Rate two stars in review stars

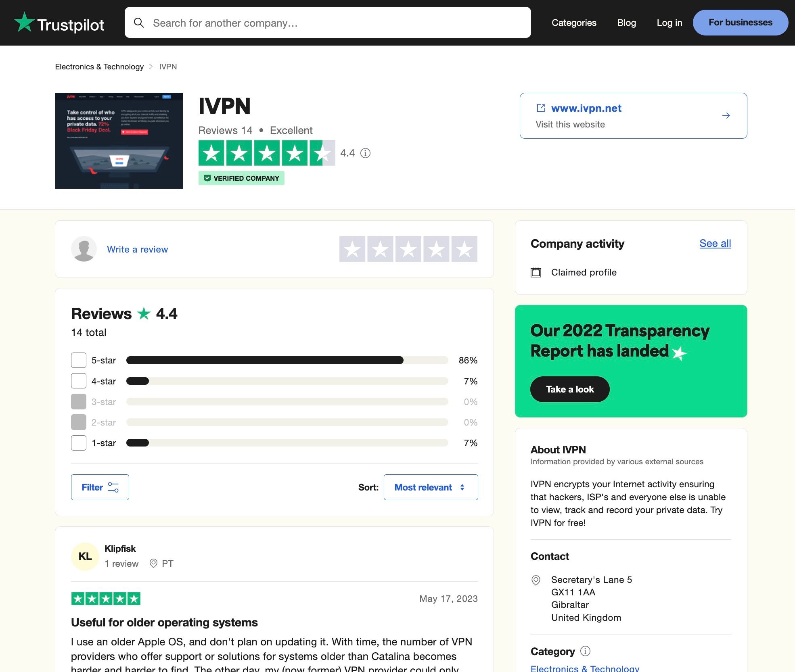(381, 249)
